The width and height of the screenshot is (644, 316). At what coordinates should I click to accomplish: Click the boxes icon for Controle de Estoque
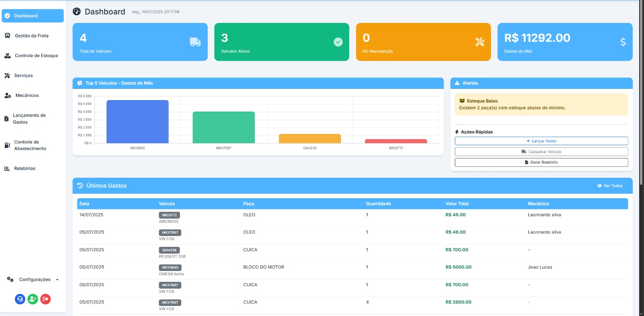pyautogui.click(x=7, y=55)
